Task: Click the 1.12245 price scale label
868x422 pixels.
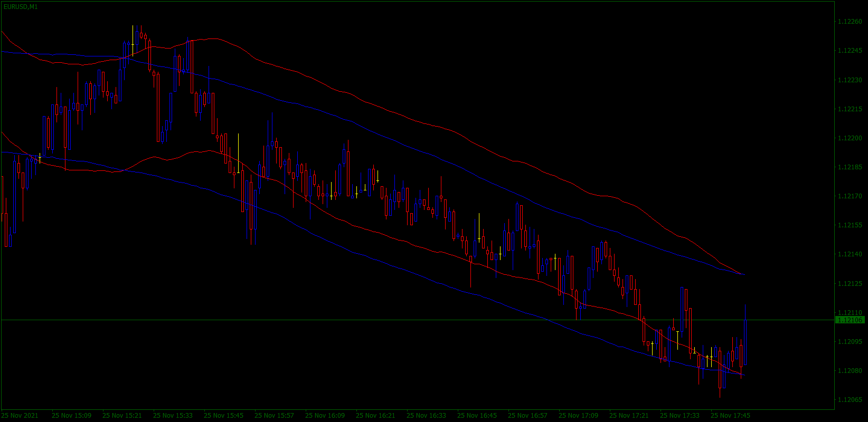Action: click(850, 51)
